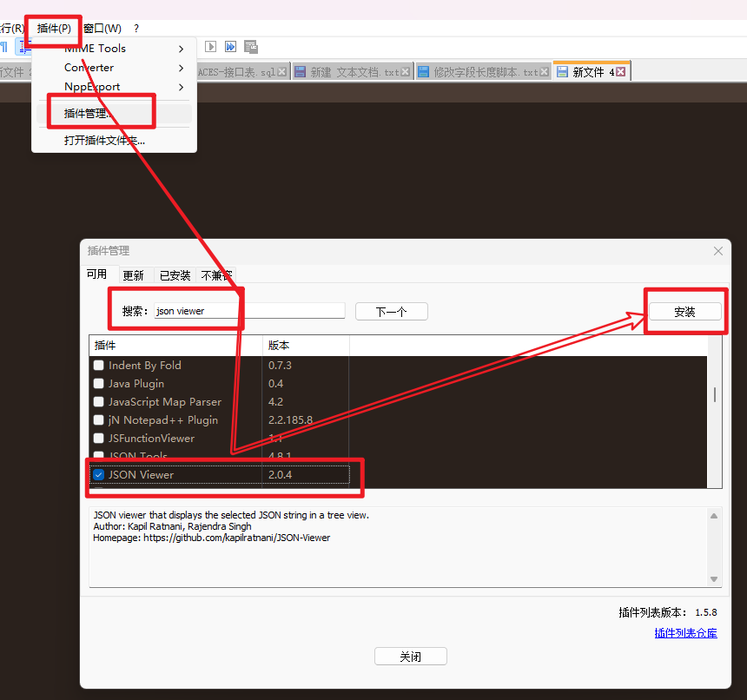
Task: Click the 搜索 search input field
Action: tap(249, 311)
